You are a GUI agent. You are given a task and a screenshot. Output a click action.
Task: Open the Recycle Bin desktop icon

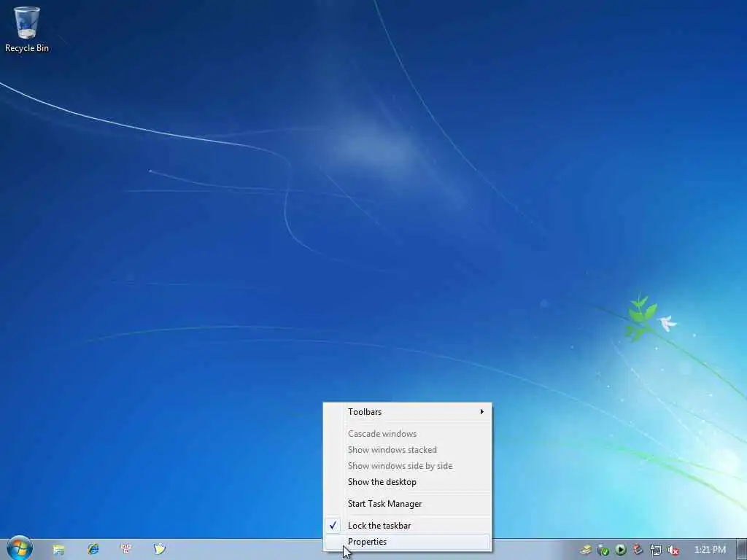[x=27, y=29]
